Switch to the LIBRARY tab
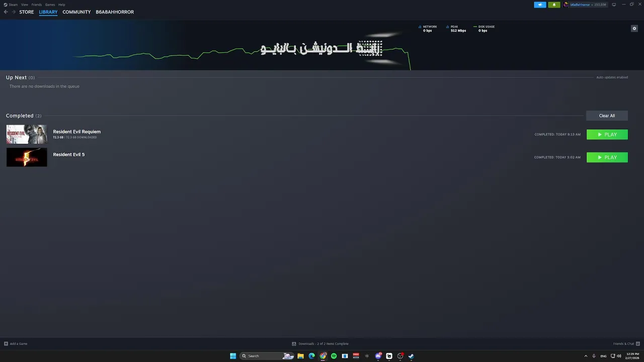The height and width of the screenshot is (362, 644). click(x=48, y=12)
